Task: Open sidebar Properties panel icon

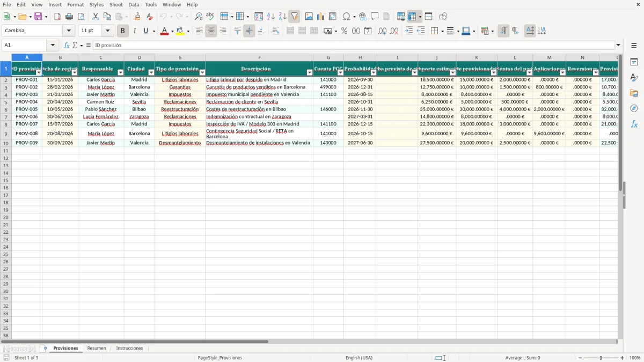Action: (x=634, y=62)
